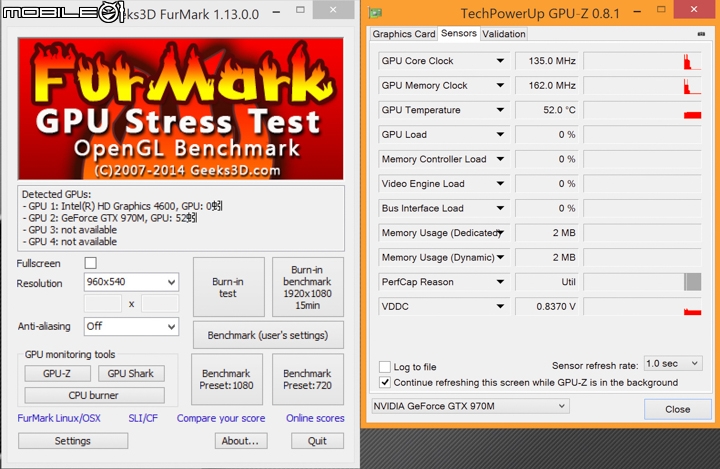Click the GPU Temperature history graph
Image resolution: width=720 pixels, height=469 pixels.
(x=642, y=110)
